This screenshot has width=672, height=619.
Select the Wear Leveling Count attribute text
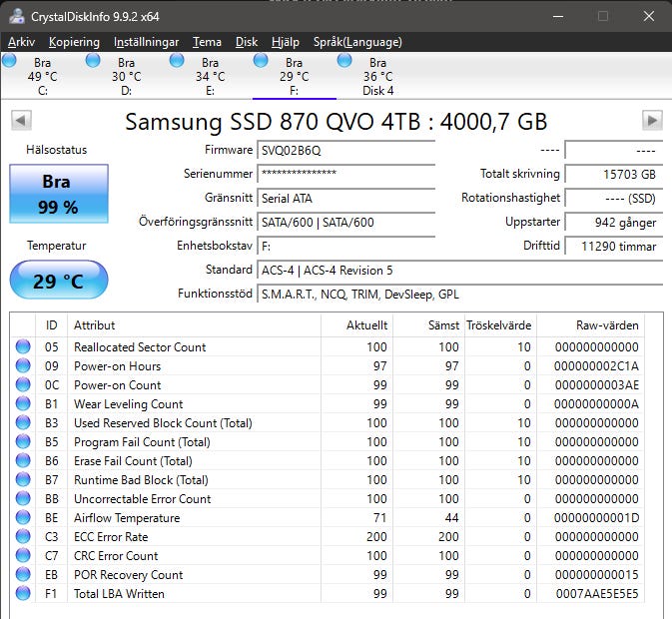pos(128,404)
